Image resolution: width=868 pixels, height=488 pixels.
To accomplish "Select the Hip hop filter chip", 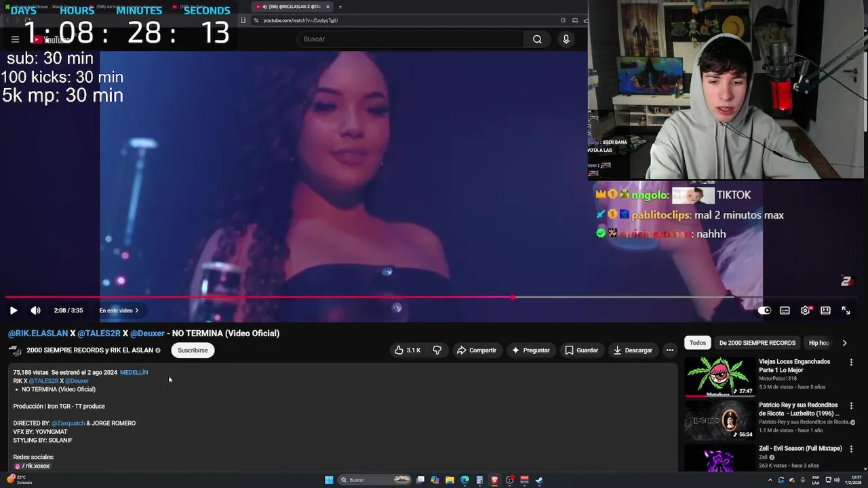I will [x=819, y=343].
